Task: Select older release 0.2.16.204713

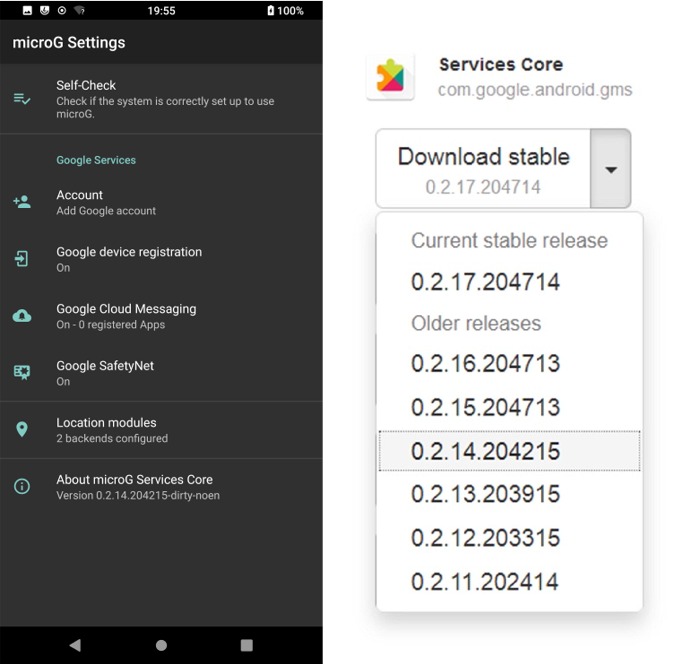Action: (509, 364)
